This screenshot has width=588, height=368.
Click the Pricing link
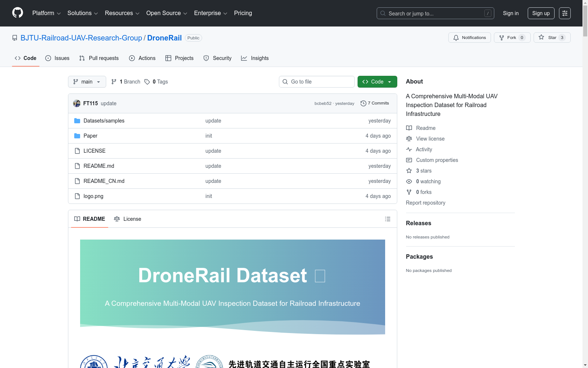[243, 13]
